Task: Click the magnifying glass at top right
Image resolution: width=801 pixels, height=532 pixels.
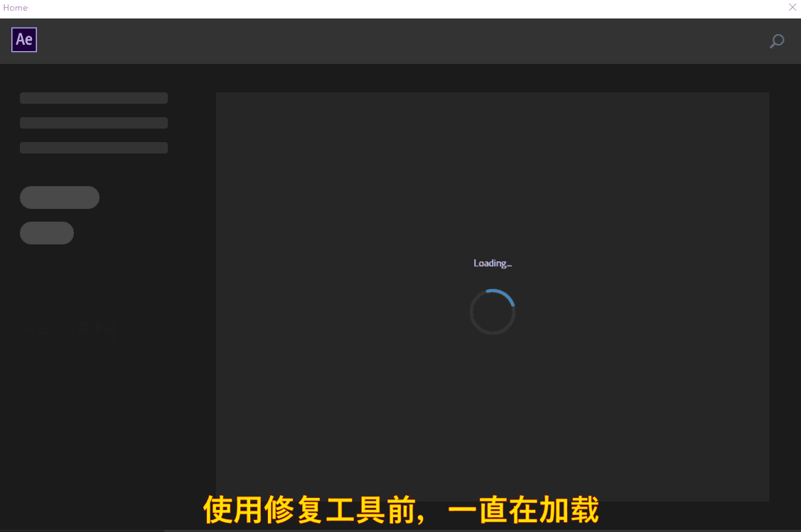Action: tap(776, 41)
